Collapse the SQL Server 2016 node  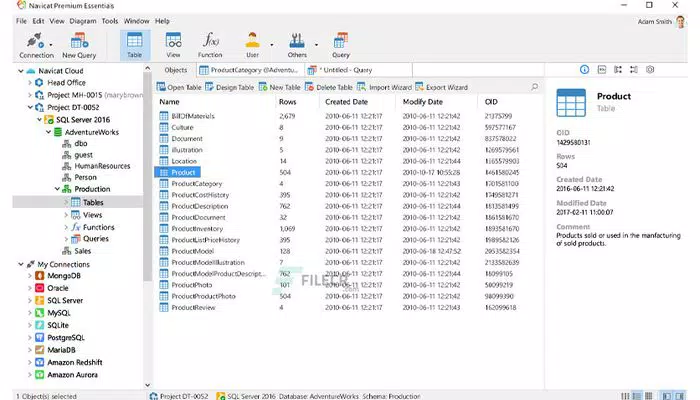point(39,120)
